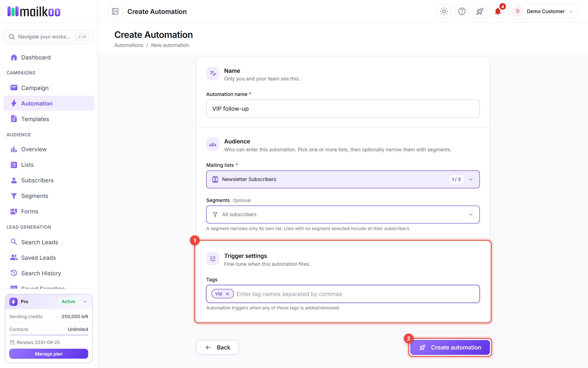Screen dimensions: 588x368
Task: Open the Demo Customer account menu
Action: pyautogui.click(x=543, y=11)
